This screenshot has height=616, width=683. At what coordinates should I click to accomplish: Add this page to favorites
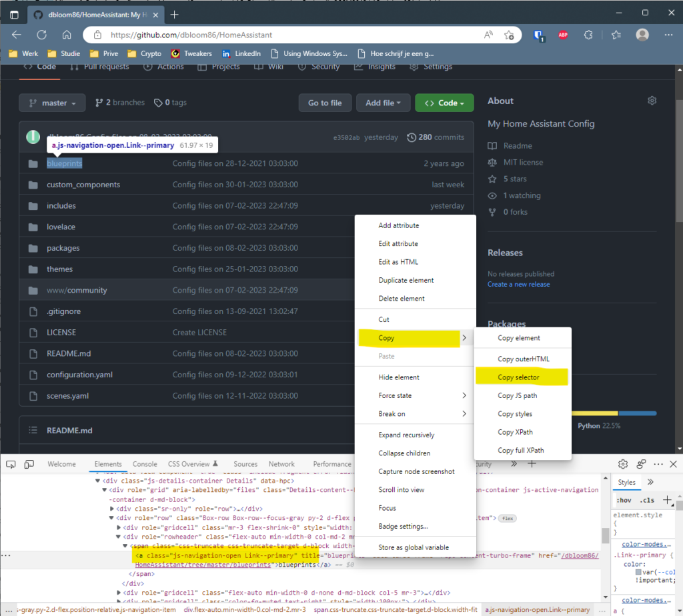pyautogui.click(x=509, y=35)
